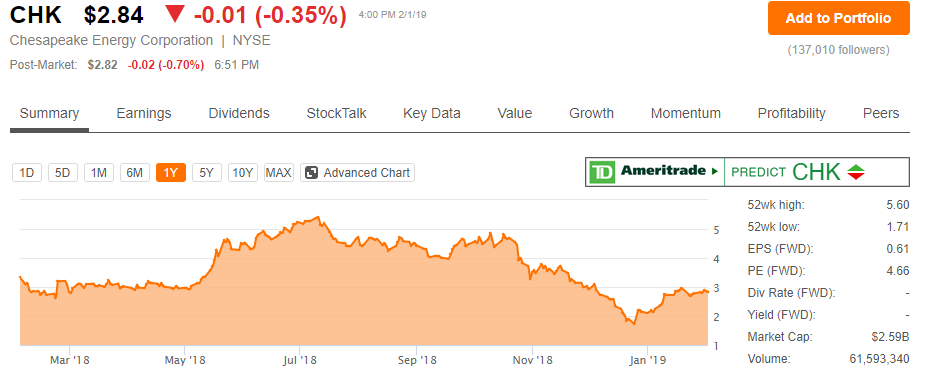Show the 10Y chart range
The image size is (925, 389).
point(242,173)
